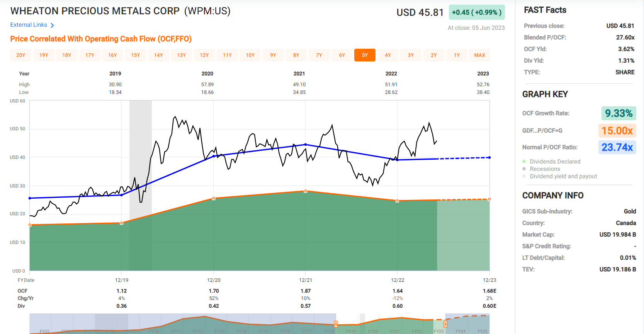The height and width of the screenshot is (334, 644).
Task: Click the 2022 low value 28.62
Action: tap(391, 92)
